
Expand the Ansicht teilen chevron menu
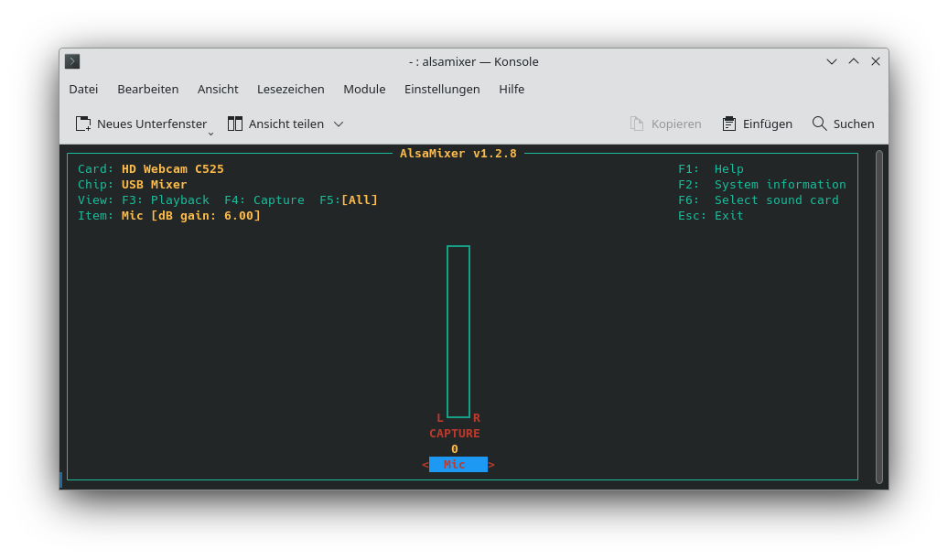tap(338, 124)
